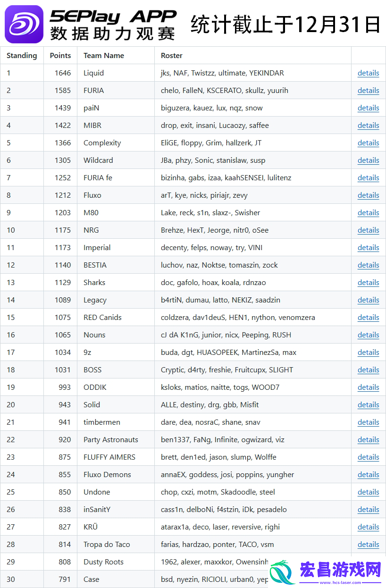Select roster 'JBa, phzy, Sonic, stanislaw, susp'
Screen dimensions: 386x588
[213, 160]
